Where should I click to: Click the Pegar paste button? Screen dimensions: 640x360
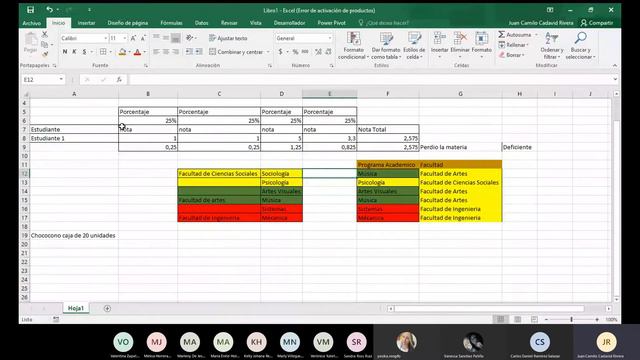pos(31,43)
